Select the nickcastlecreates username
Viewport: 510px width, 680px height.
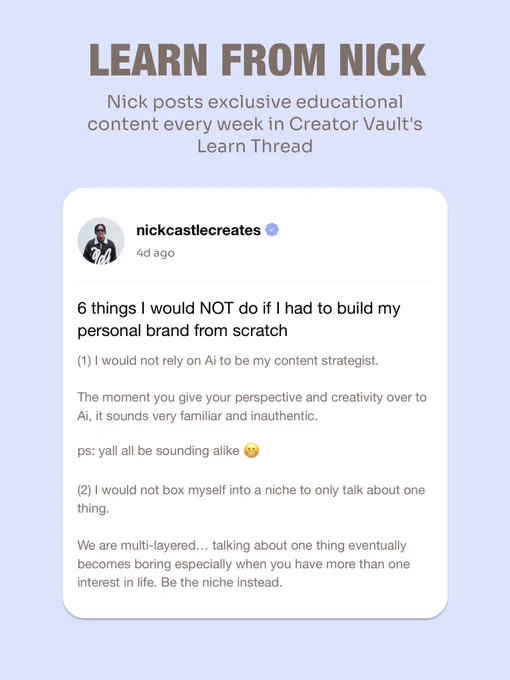point(198,230)
